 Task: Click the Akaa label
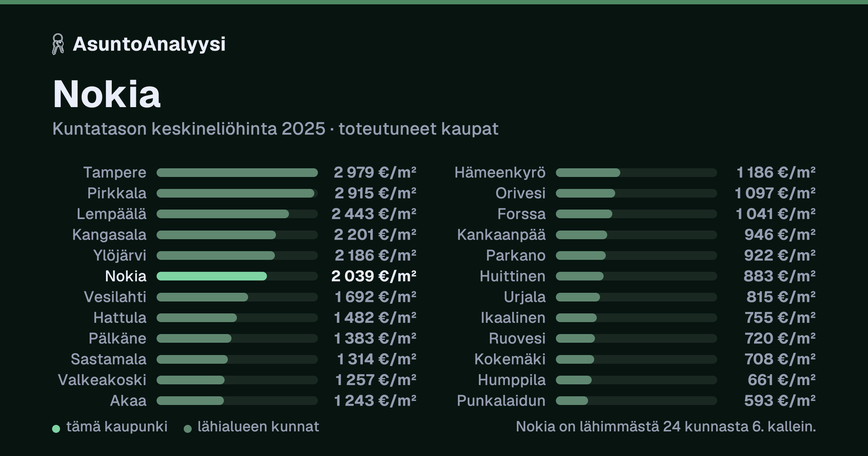(128, 401)
